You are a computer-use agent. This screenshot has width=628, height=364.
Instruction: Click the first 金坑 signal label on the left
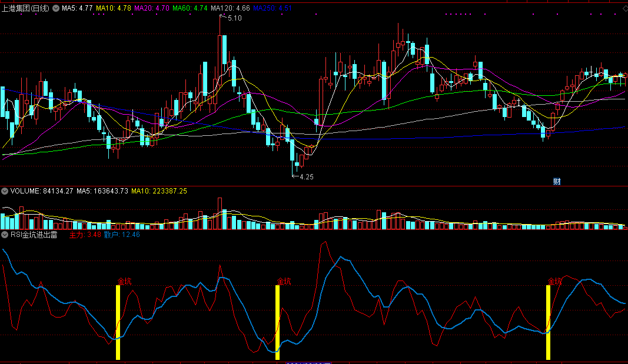tap(124, 281)
